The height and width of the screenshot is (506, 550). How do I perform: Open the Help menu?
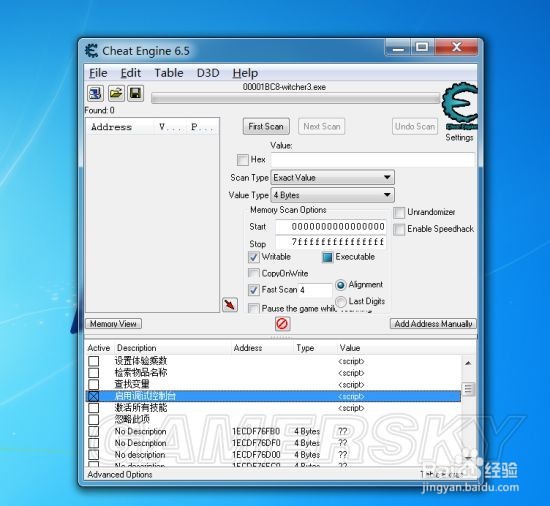245,73
